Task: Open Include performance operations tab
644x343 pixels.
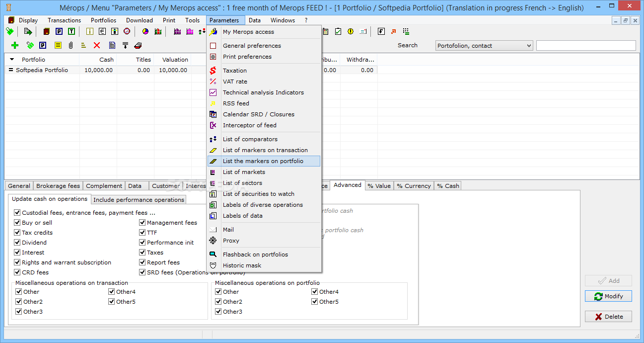Action: [139, 200]
